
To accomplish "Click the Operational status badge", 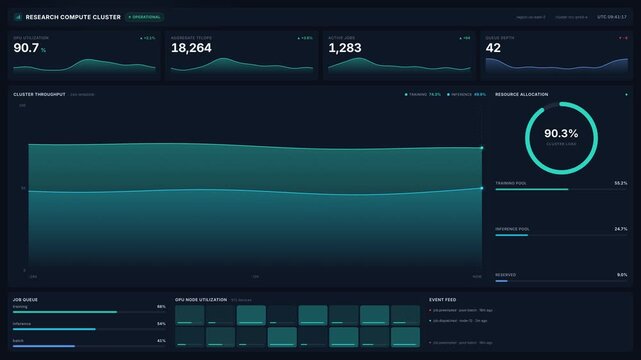I will point(145,17).
